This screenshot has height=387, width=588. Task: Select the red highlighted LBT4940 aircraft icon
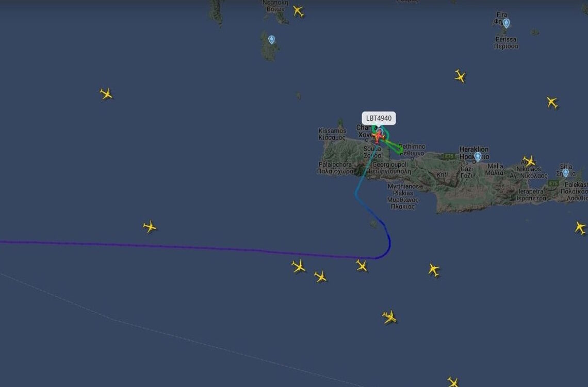click(x=379, y=137)
